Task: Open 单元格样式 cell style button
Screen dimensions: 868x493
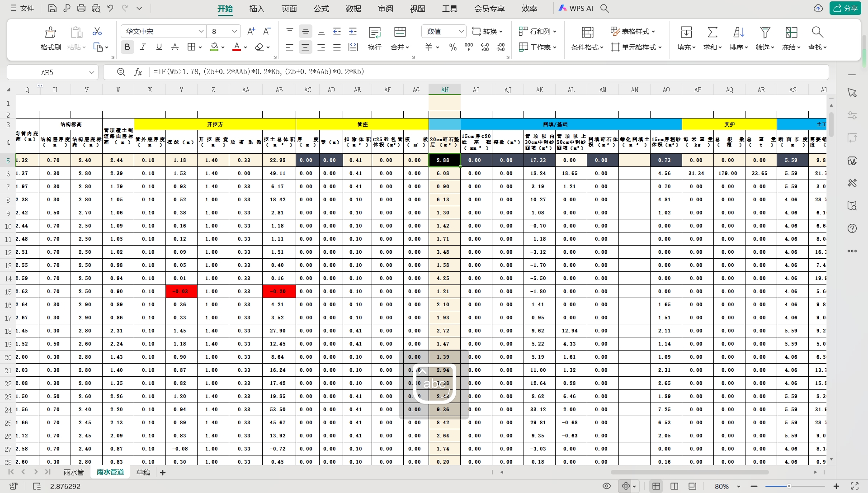Action: [x=637, y=47]
